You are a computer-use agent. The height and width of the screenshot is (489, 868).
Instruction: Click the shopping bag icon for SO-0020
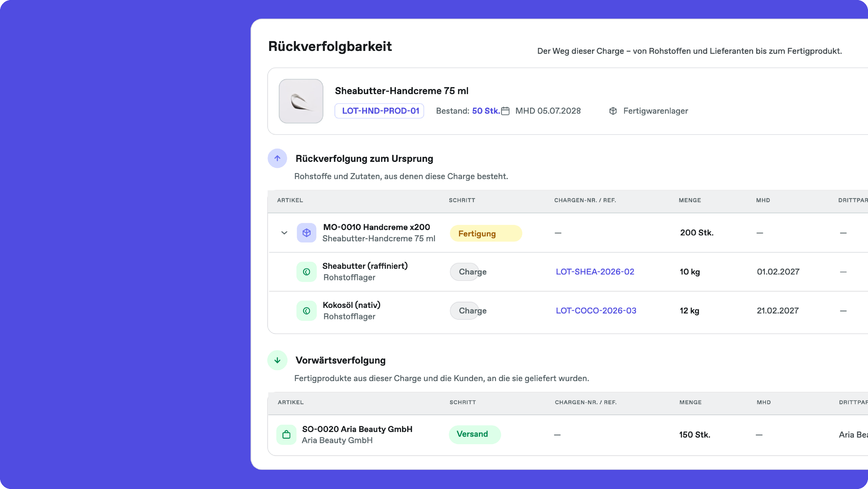tap(286, 435)
